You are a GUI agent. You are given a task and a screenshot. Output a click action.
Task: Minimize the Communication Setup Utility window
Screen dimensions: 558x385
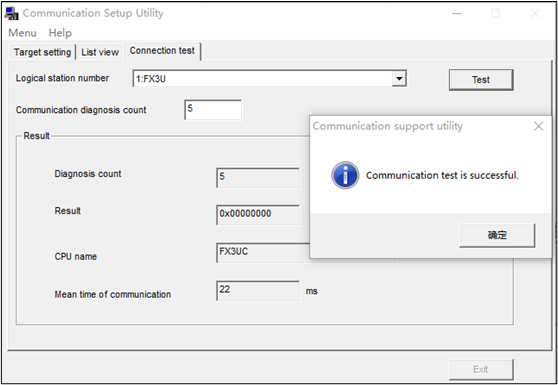point(457,14)
